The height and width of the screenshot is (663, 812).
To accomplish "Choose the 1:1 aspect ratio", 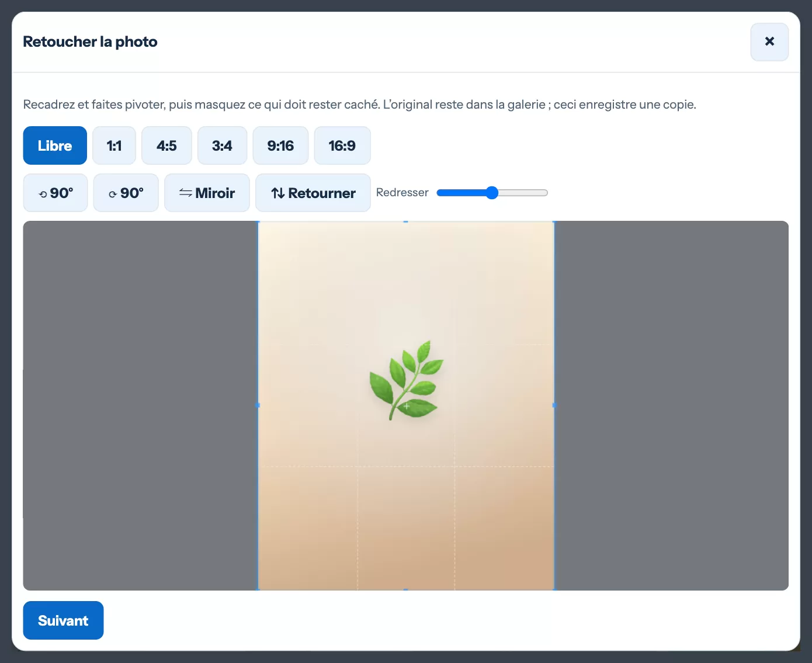I will click(x=114, y=145).
